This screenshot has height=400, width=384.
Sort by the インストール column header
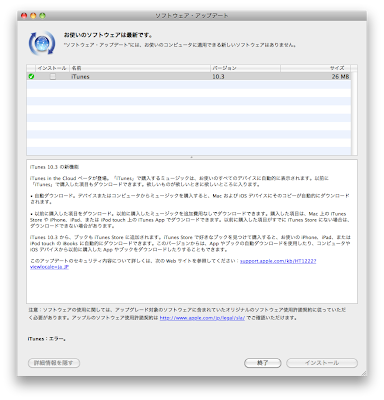coord(52,68)
